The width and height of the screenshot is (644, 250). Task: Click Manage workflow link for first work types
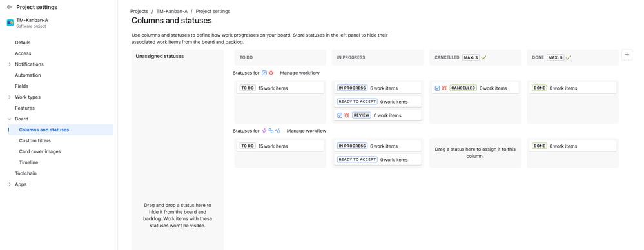[x=300, y=73]
